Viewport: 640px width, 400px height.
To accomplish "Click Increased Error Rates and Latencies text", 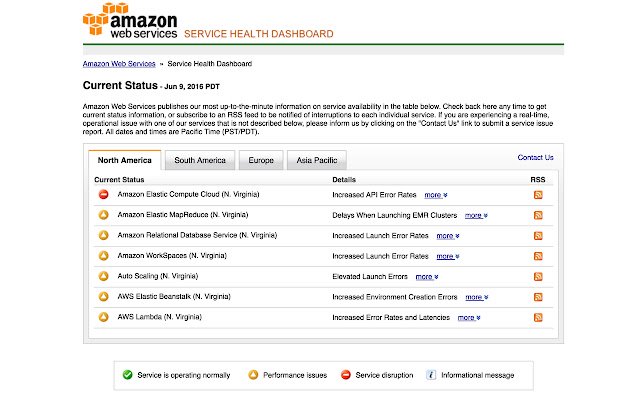I will [x=391, y=317].
